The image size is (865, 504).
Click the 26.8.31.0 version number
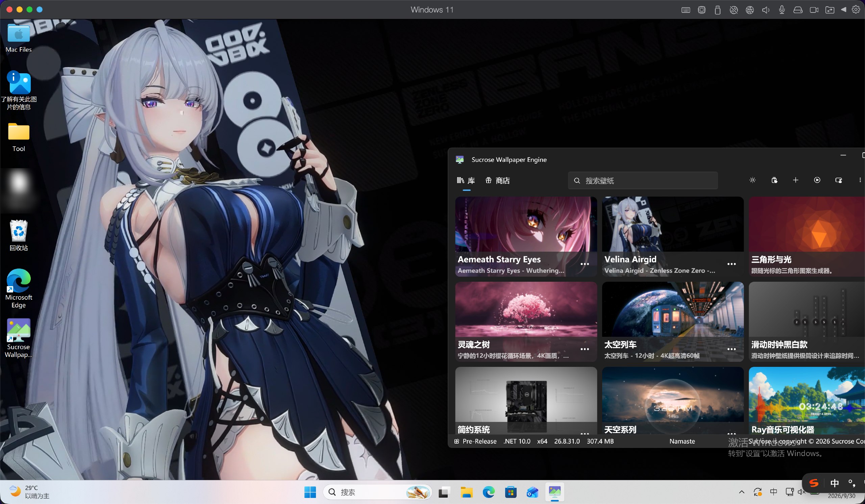point(567,441)
